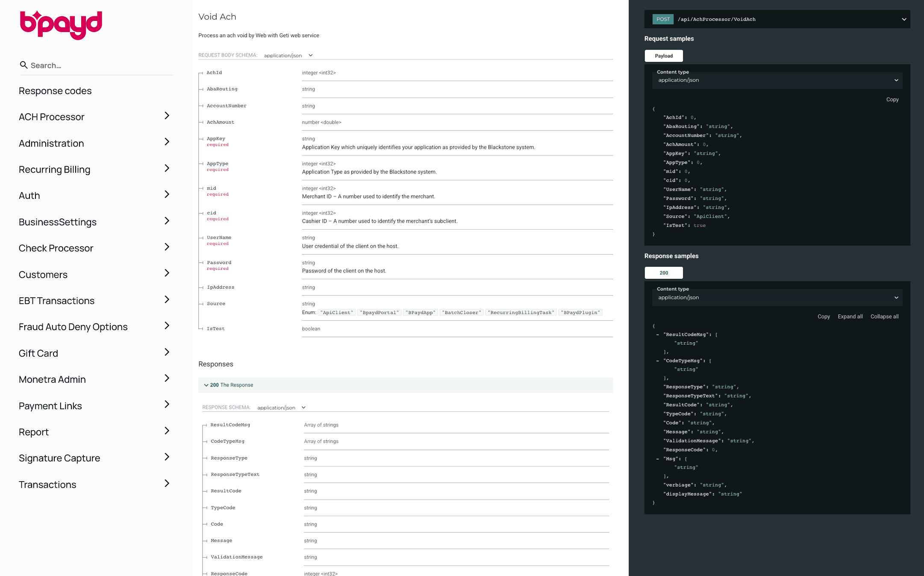Expand Signature Capture chevron

click(x=167, y=457)
